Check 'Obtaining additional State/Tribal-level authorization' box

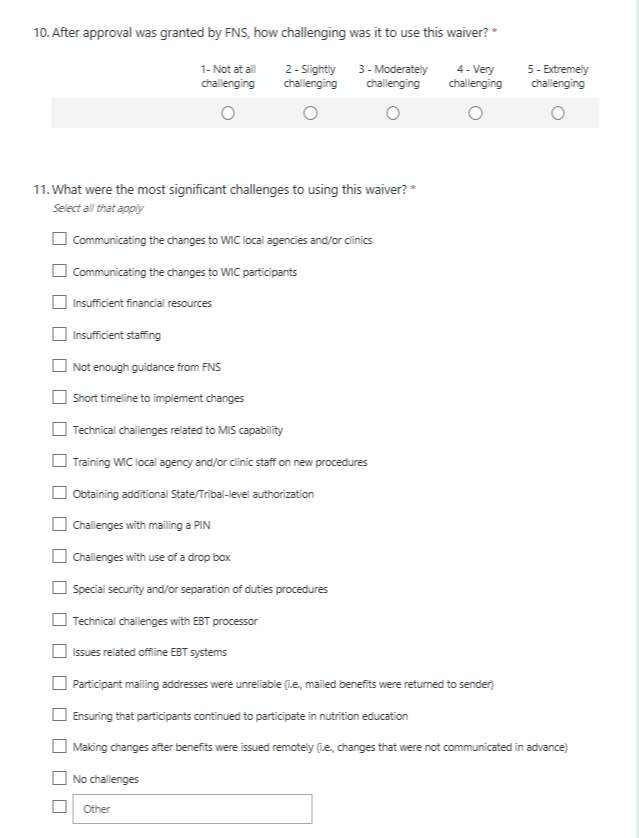point(60,493)
